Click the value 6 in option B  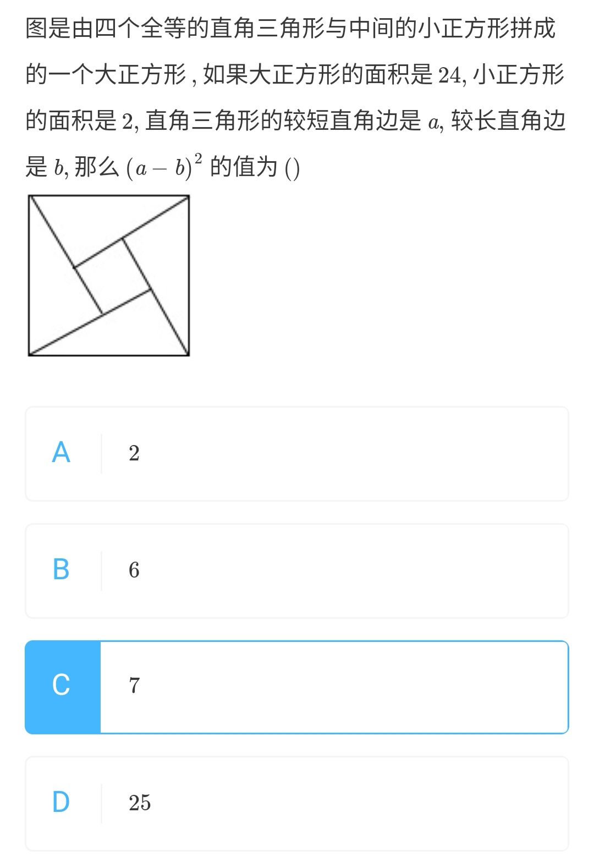tap(134, 570)
